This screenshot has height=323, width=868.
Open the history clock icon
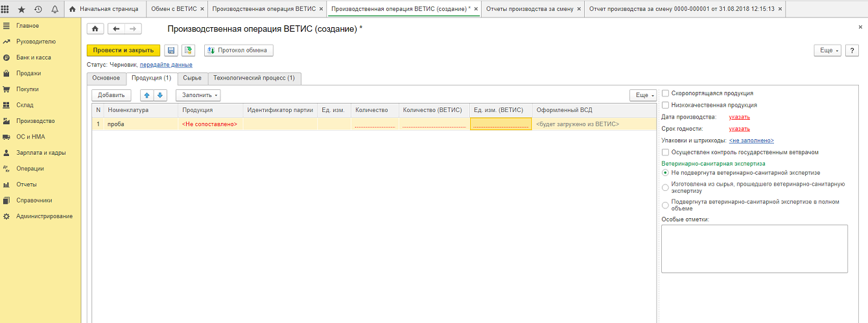point(38,9)
